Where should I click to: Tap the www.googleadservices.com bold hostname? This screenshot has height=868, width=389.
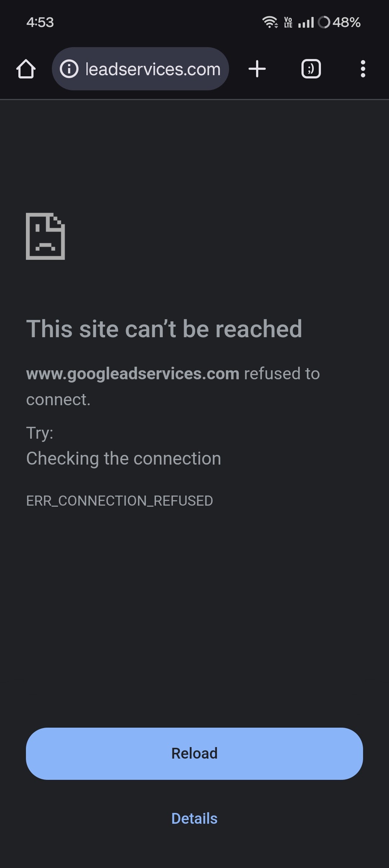pyautogui.click(x=133, y=374)
